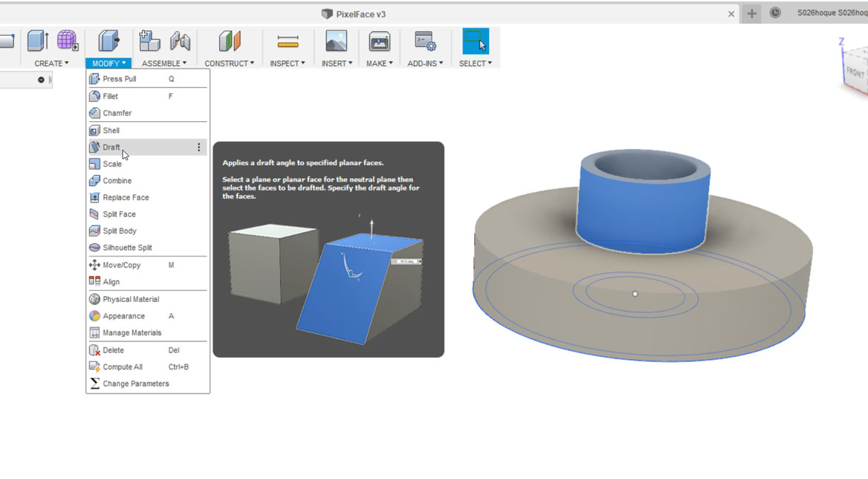Click the Offset Plane Construct icon
868x479 pixels.
[x=230, y=41]
